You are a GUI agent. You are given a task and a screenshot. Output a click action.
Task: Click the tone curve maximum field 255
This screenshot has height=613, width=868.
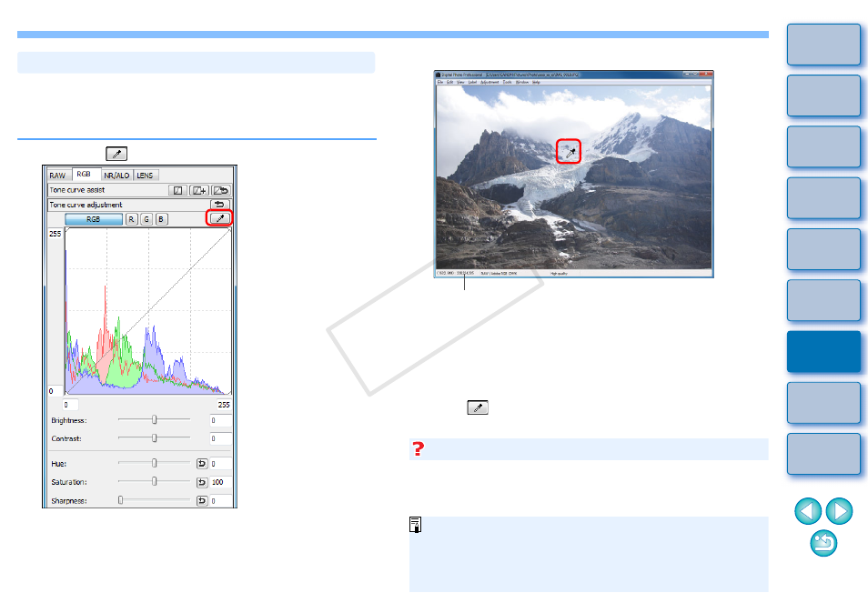(224, 405)
